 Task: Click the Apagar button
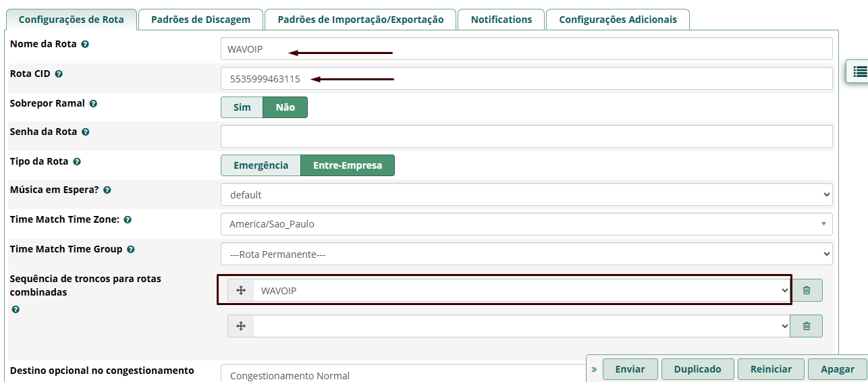(x=837, y=369)
